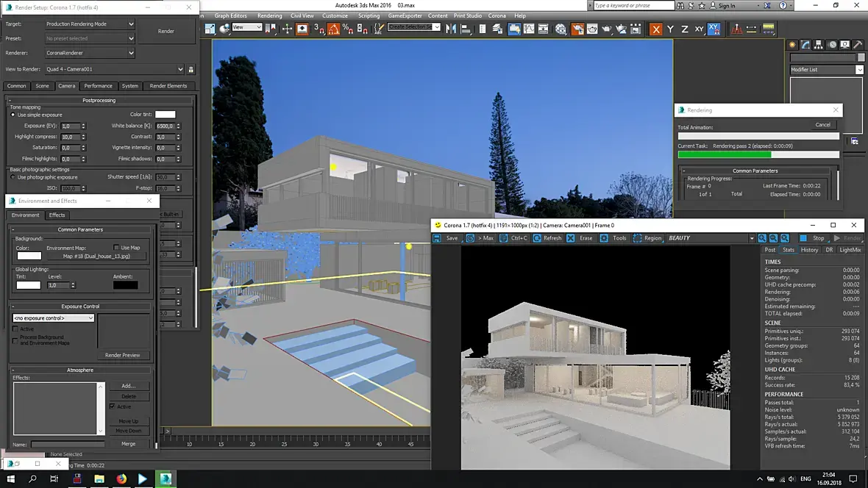This screenshot has height=488, width=868.
Task: Select the Select and Move tool
Action: [x=287, y=29]
